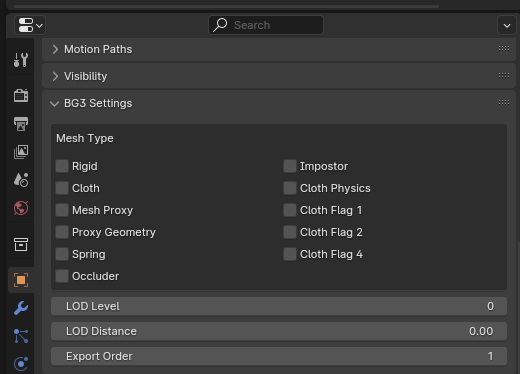Enable the Proxy Geometry checkbox
This screenshot has height=374, width=520.
click(62, 232)
